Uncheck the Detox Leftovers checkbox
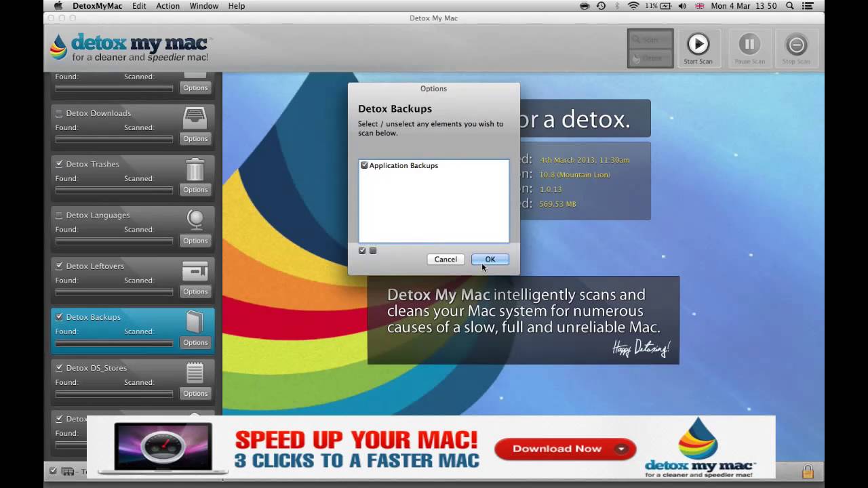Screen dimensions: 868x488 click(x=59, y=266)
